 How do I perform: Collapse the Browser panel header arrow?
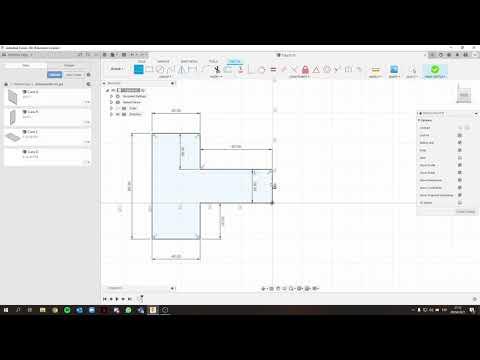pyautogui.click(x=104, y=83)
